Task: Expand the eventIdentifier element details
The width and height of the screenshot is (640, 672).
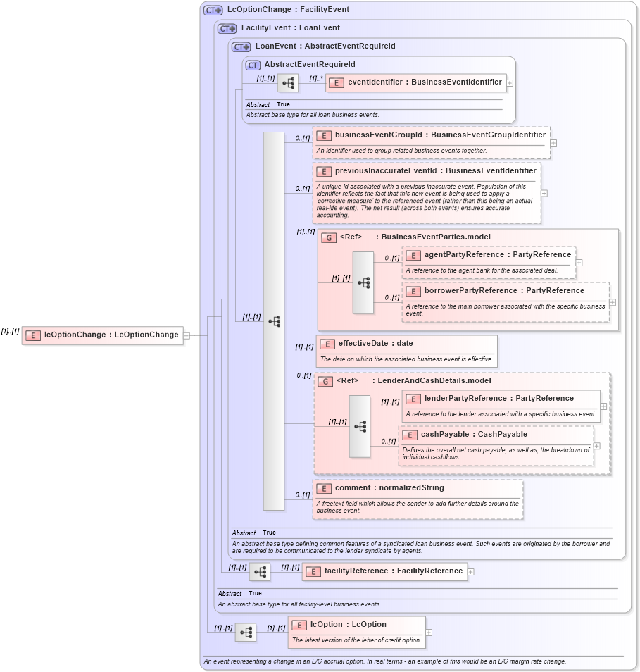Action: click(x=511, y=82)
